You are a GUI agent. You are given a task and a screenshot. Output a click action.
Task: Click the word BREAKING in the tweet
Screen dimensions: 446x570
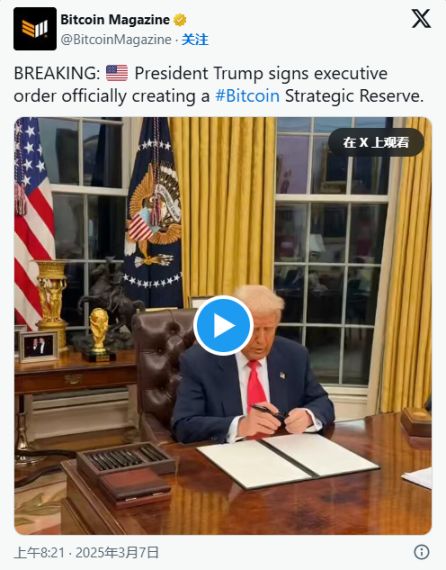[54, 73]
